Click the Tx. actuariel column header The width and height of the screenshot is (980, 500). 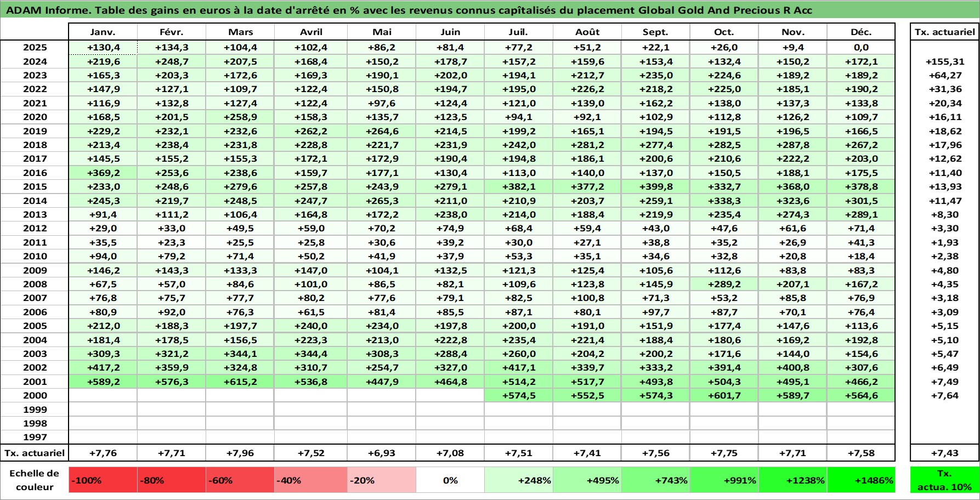[944, 32]
